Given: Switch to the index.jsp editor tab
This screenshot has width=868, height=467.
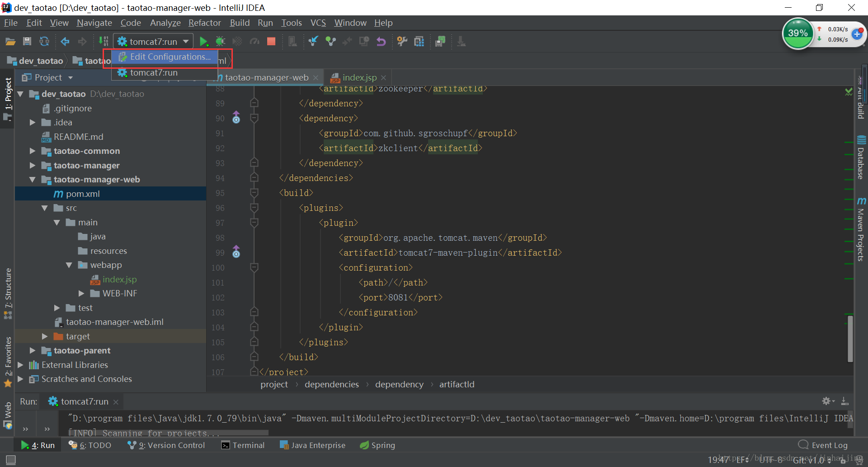Looking at the screenshot, I should point(359,77).
